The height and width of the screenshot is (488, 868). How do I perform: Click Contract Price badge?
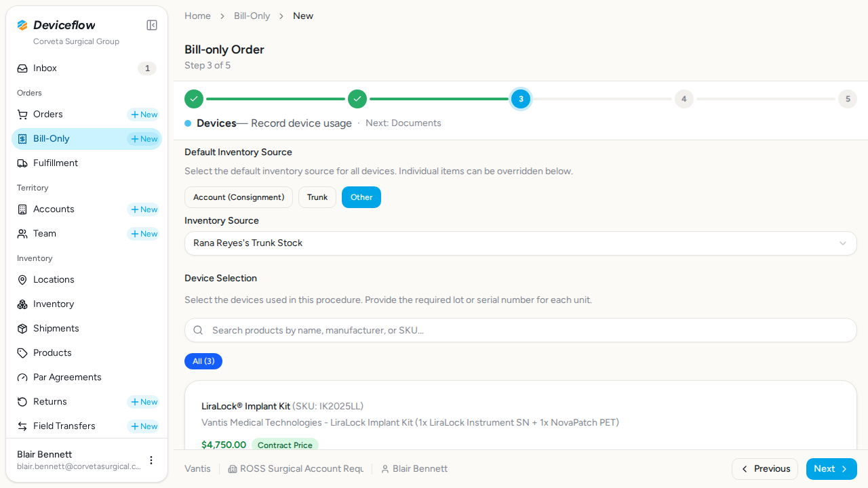click(285, 445)
